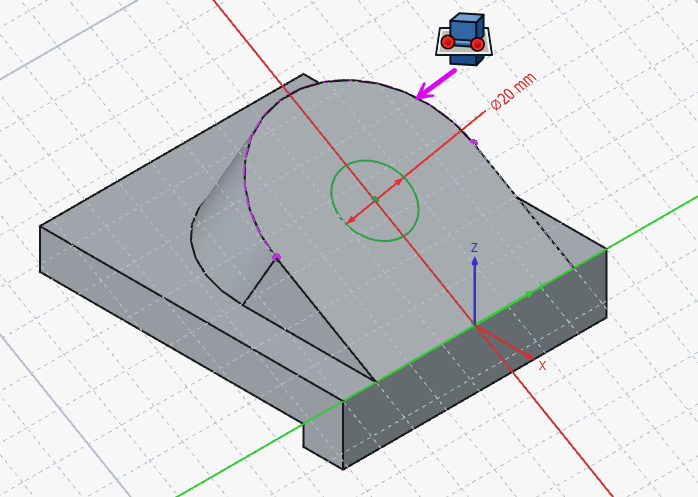Click the Z axis label
The height and width of the screenshot is (497, 698).
coord(474,248)
